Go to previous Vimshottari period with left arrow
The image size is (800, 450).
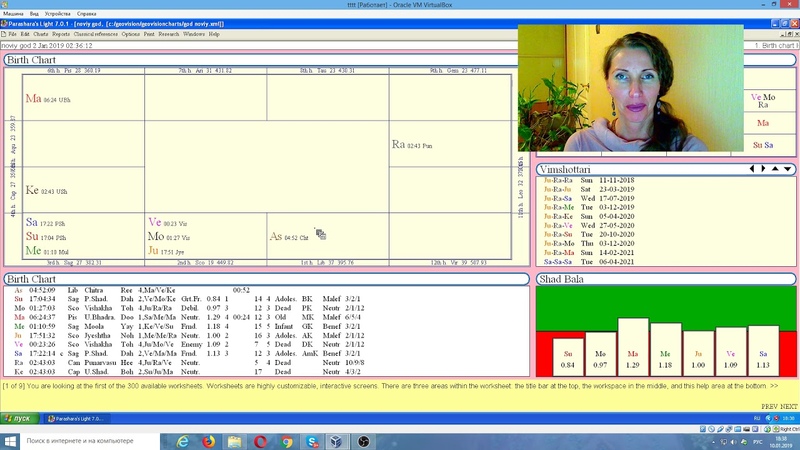(752, 169)
